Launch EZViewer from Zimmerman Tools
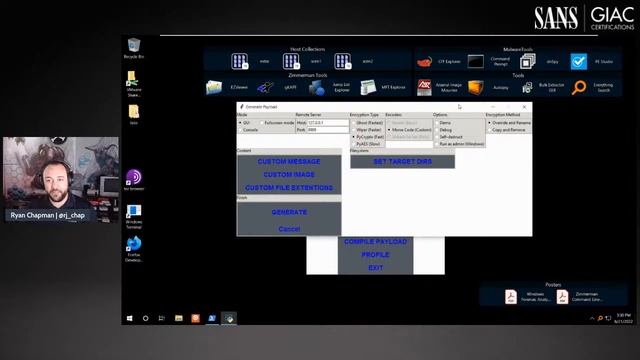Image resolution: width=640 pixels, height=360 pixels. [x=214, y=87]
